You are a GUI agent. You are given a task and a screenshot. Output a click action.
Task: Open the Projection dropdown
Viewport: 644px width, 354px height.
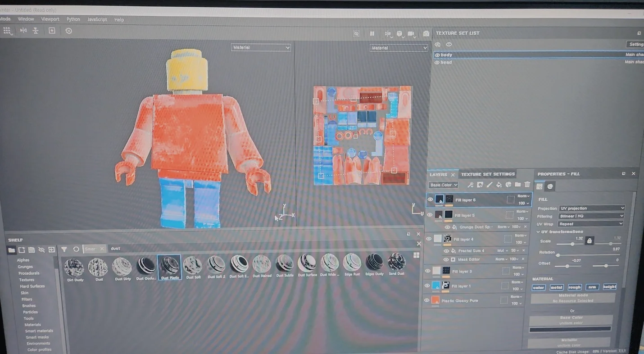click(x=592, y=208)
